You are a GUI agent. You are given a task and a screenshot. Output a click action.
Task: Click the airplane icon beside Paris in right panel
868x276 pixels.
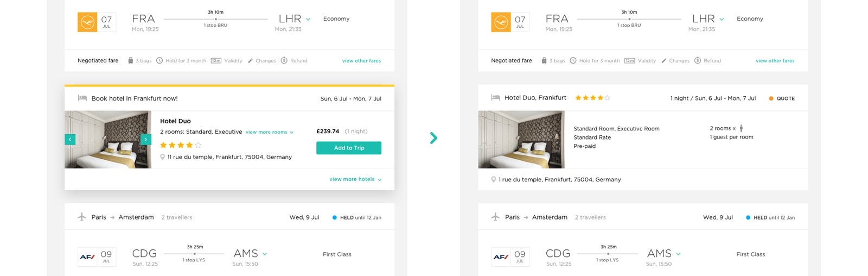495,217
